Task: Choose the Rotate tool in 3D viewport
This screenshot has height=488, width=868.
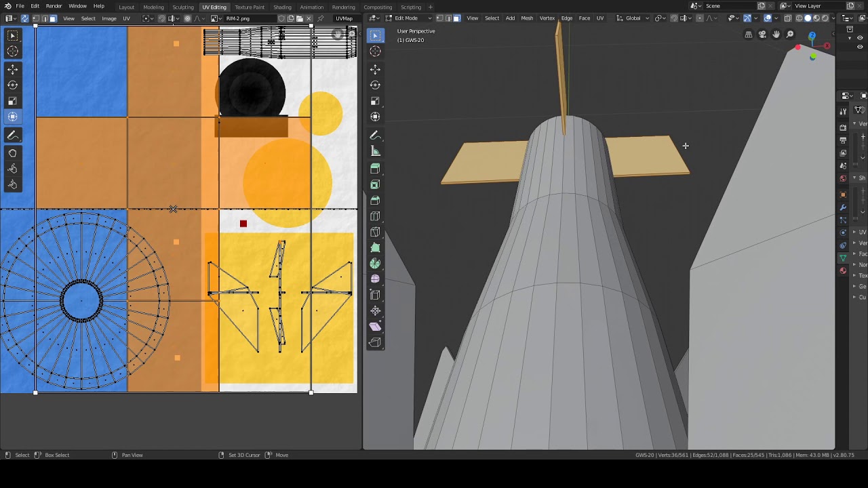Action: coord(375,85)
